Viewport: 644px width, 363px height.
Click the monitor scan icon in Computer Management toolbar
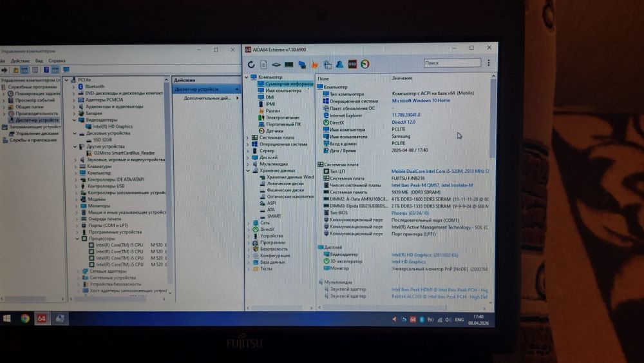66,70
